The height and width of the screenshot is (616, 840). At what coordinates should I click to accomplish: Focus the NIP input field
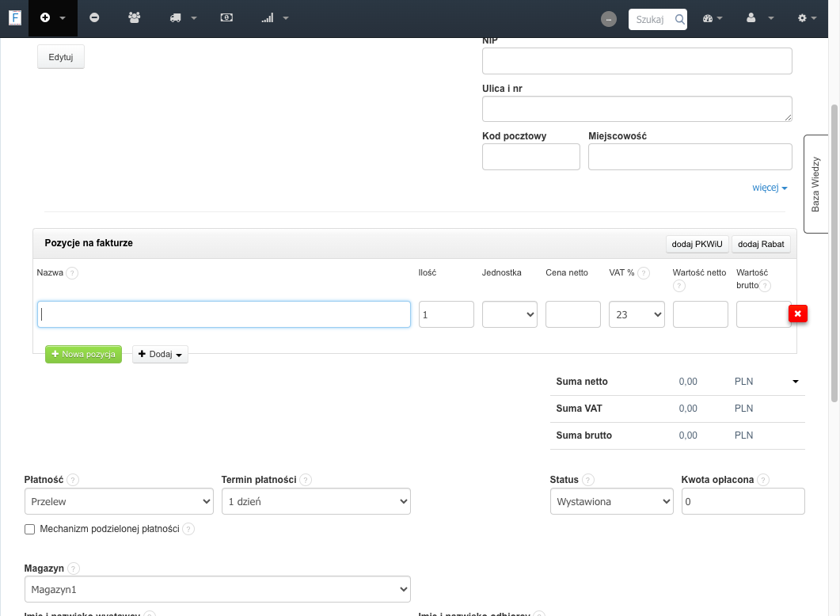coord(637,61)
